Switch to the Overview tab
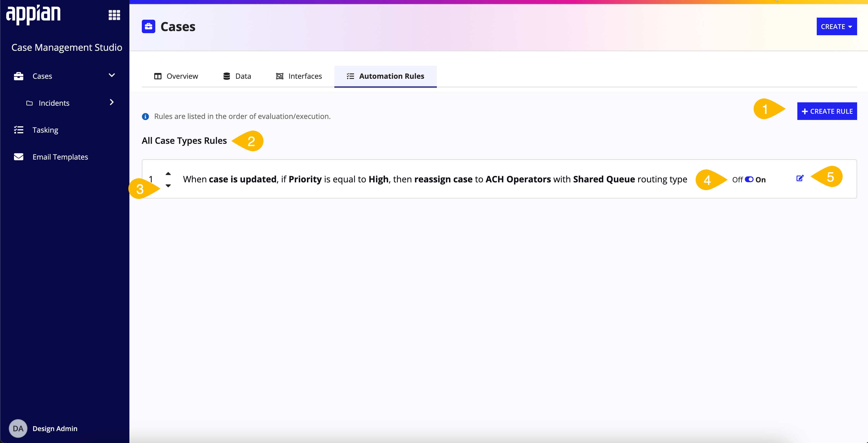 (176, 76)
